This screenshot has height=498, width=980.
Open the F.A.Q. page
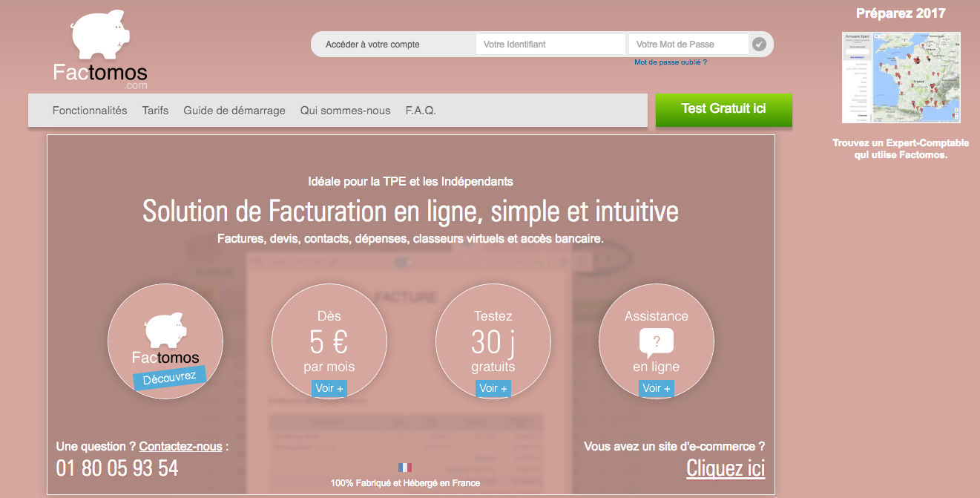(421, 111)
